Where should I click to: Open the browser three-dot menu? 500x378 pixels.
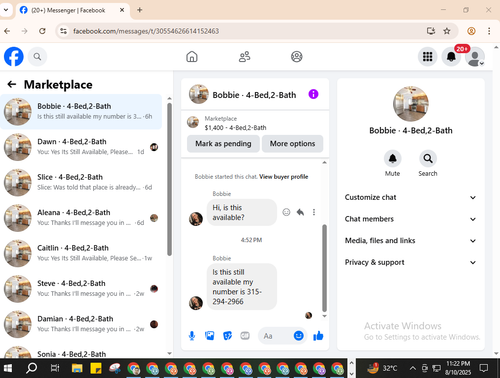[489, 31]
